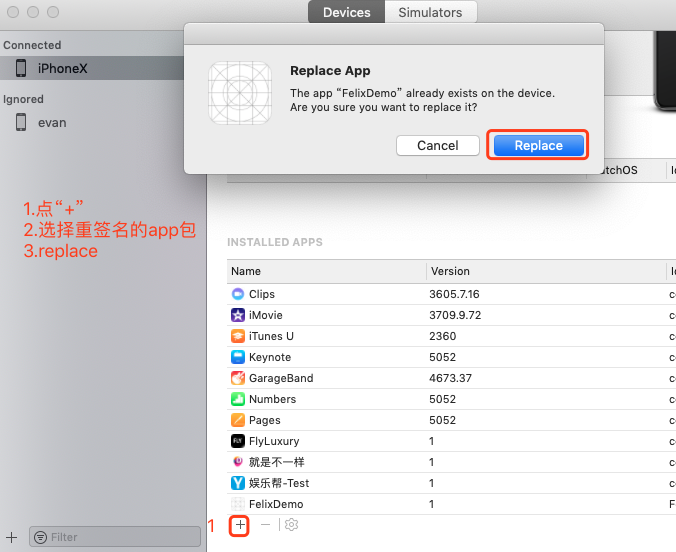Switch to the Simulators tab
Viewport: 676px width, 552px height.
(430, 12)
